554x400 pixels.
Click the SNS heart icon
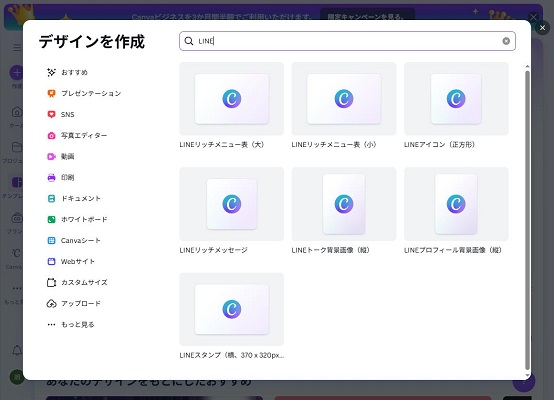click(x=51, y=114)
